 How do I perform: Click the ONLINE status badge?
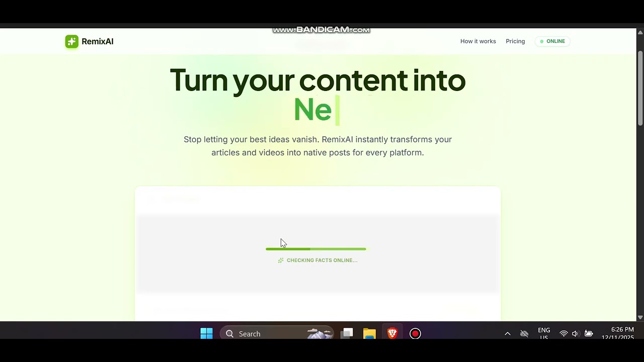point(552,41)
